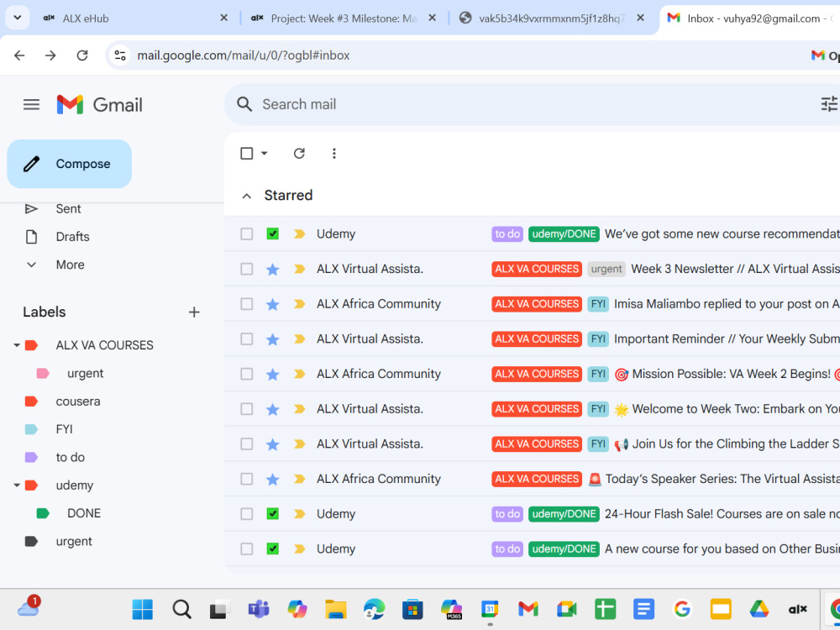Unstar the Important Reminder email
The height and width of the screenshot is (630, 840).
coord(273,339)
